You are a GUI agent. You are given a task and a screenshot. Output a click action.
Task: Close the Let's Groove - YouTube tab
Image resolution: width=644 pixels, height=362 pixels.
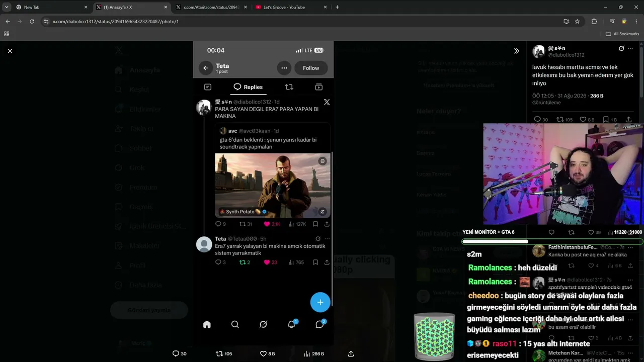[x=325, y=7]
